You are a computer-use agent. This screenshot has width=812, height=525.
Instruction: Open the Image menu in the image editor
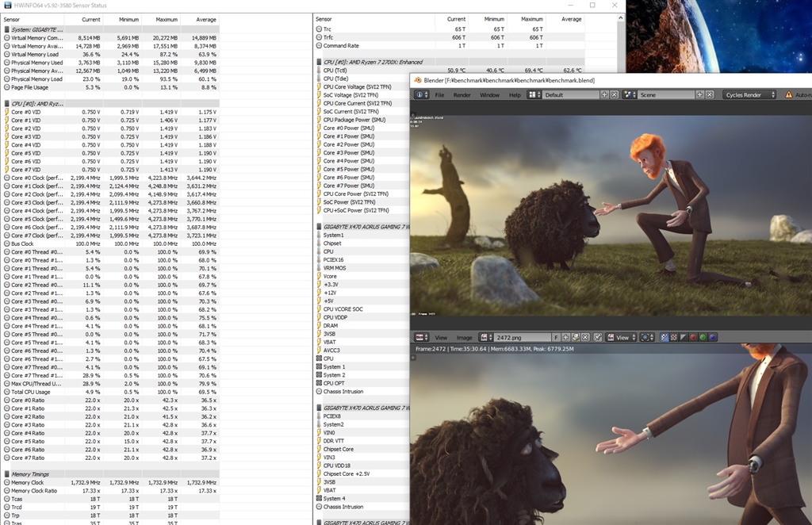tap(464, 337)
